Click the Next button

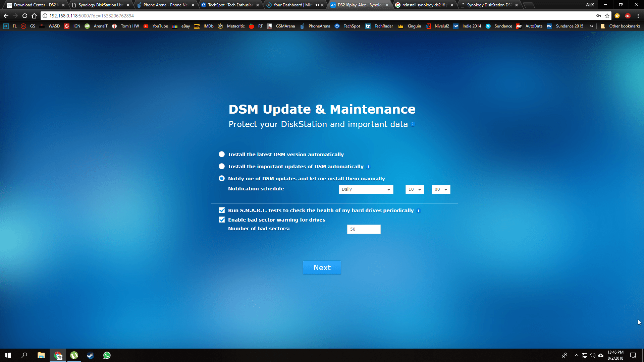tap(322, 267)
